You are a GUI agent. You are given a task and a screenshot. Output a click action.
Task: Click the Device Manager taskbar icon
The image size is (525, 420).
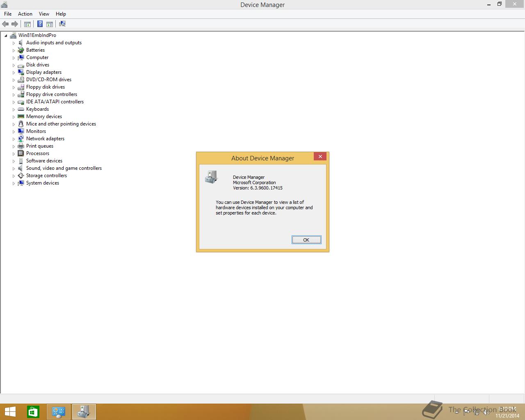coord(84,412)
